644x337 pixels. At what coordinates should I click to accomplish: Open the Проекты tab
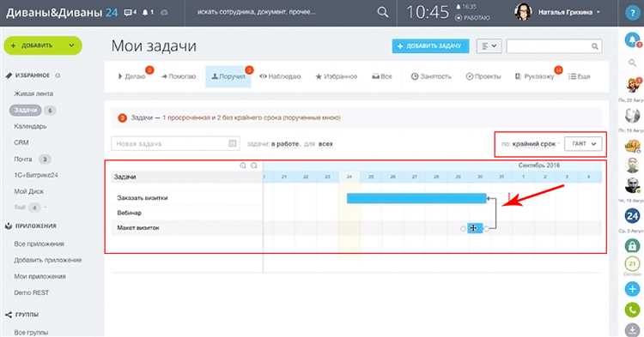click(x=483, y=76)
